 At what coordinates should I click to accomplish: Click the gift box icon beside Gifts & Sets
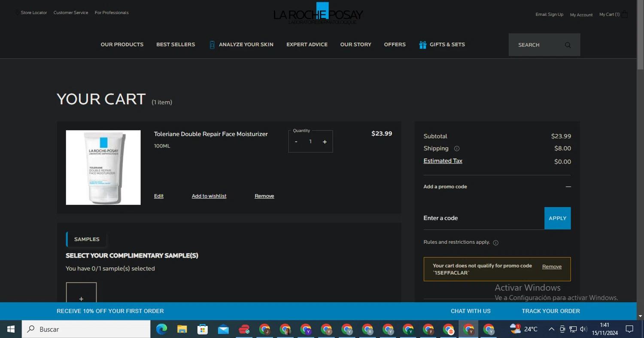point(423,45)
